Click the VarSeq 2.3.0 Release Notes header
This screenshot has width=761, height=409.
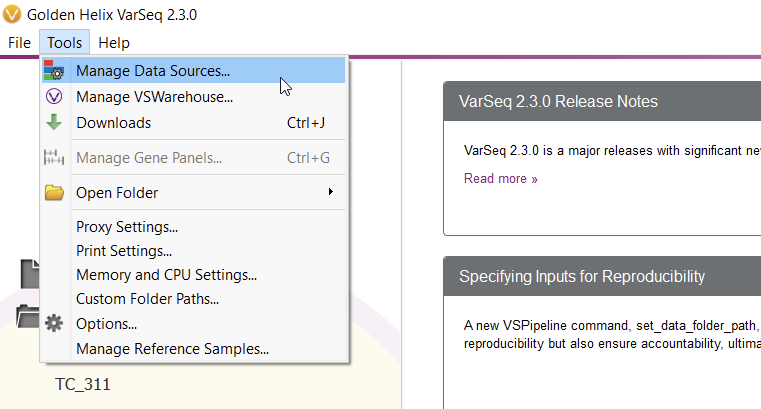(558, 102)
